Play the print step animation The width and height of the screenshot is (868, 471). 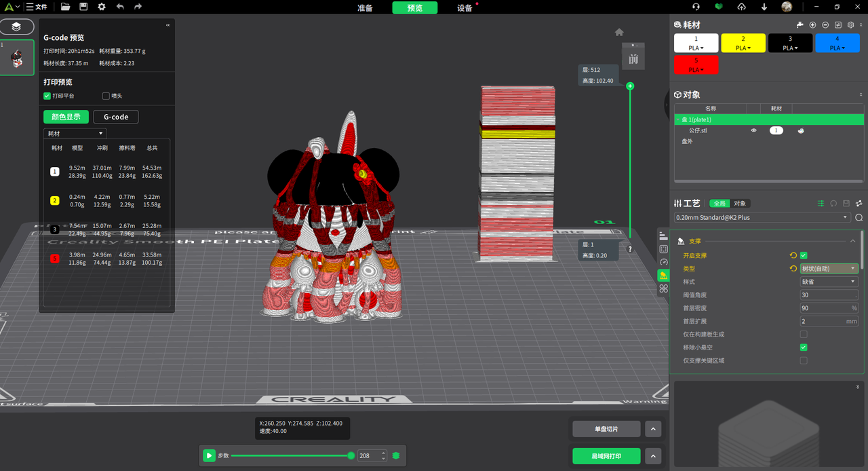coord(210,456)
